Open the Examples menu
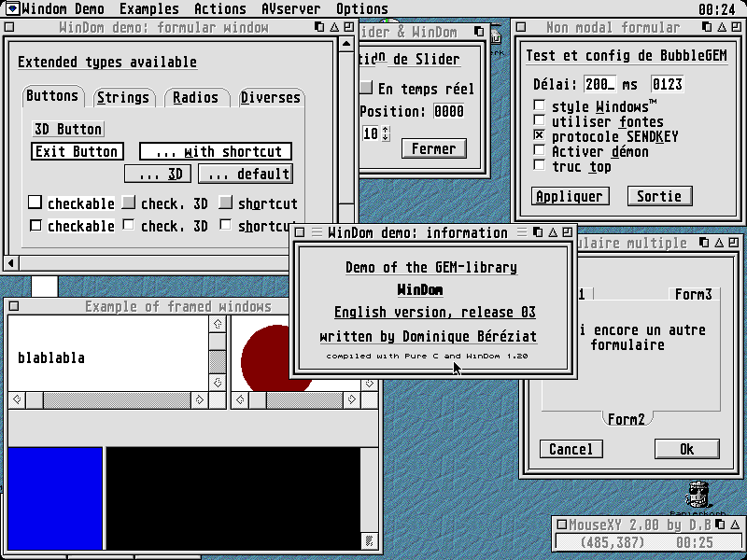Viewport: 747px width, 560px height. click(x=148, y=8)
